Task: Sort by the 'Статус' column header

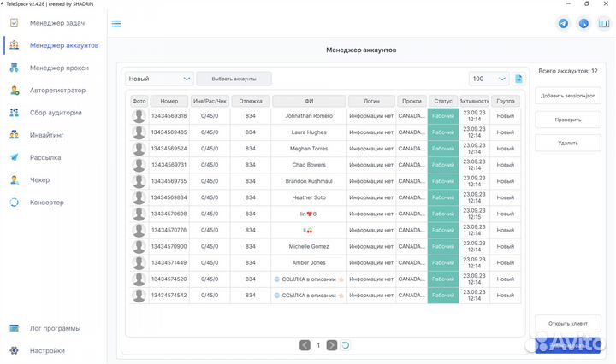Action: tap(443, 101)
